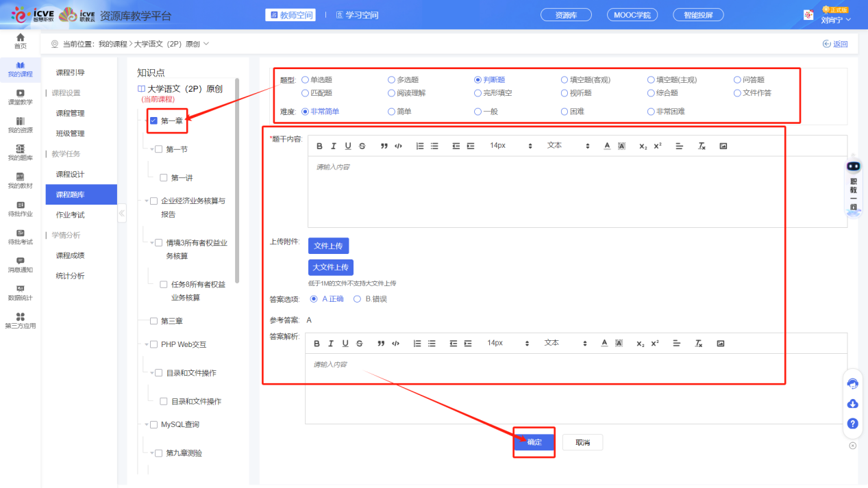Click blockquote icon in 答案解析 editor toolbar

click(381, 343)
